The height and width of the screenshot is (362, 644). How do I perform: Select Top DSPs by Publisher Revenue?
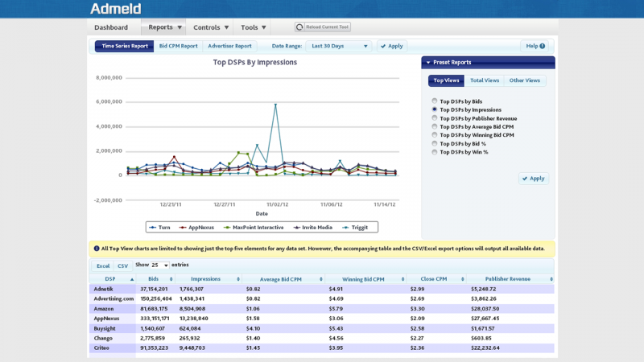pos(434,118)
